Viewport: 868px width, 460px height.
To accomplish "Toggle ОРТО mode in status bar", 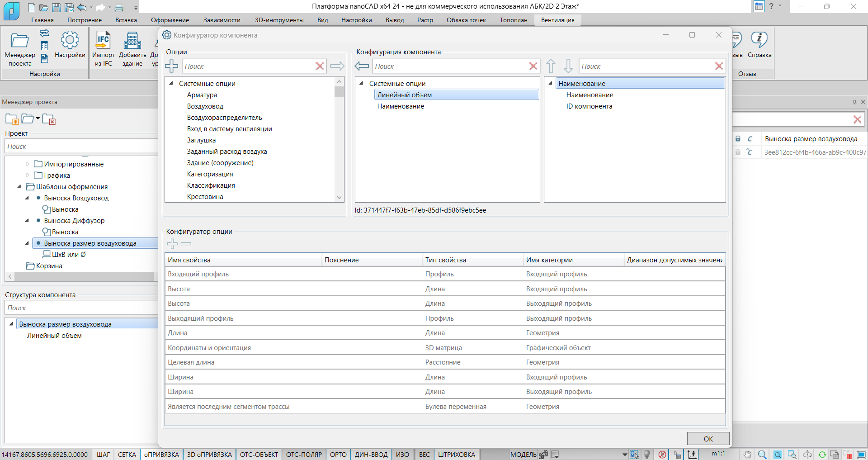I will point(338,455).
